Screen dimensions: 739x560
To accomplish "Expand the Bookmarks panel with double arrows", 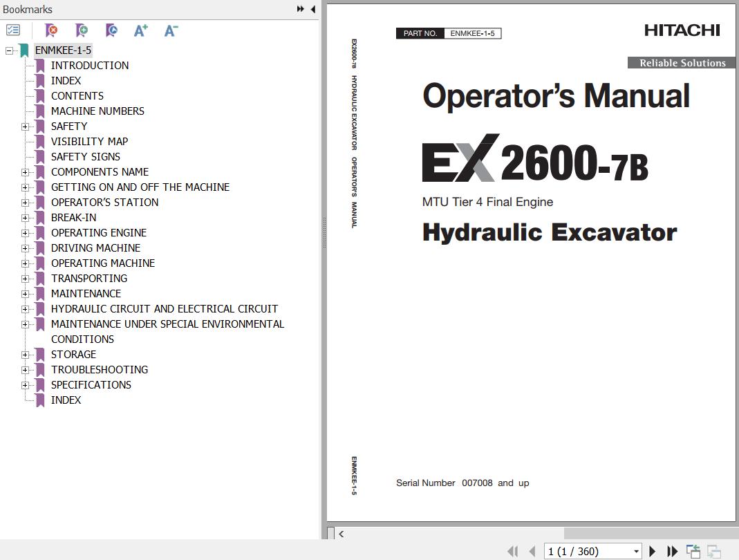I will tap(300, 9).
